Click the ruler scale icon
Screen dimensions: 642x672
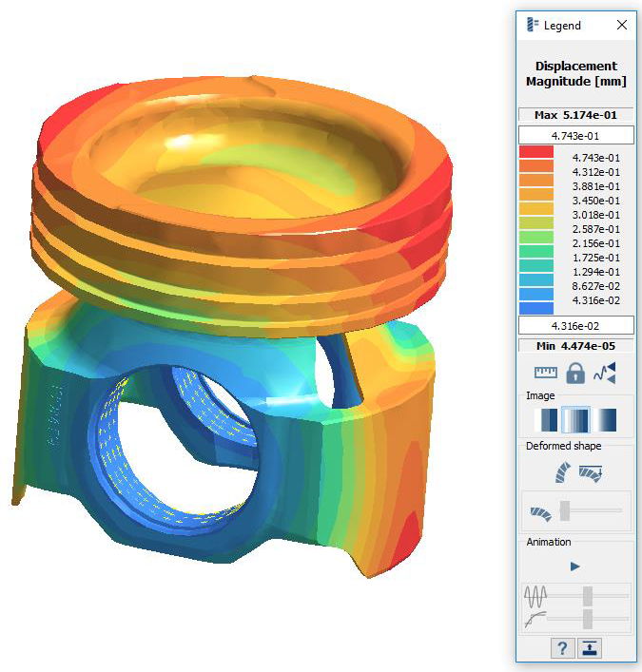[x=546, y=373]
